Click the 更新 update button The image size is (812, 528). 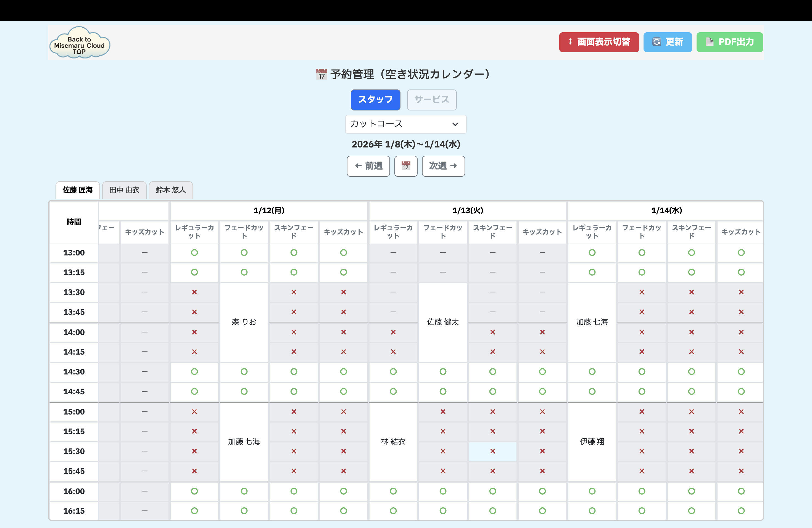[668, 42]
